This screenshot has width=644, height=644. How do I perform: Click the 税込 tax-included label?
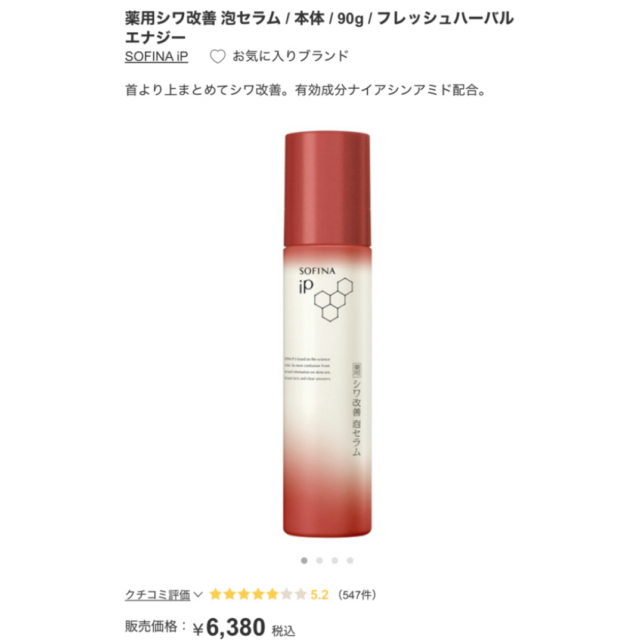tap(283, 630)
